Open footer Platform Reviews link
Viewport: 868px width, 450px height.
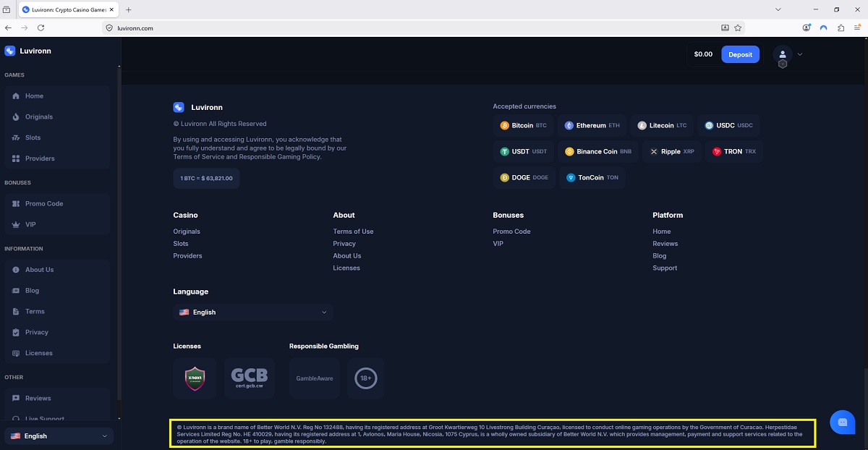[665, 244]
